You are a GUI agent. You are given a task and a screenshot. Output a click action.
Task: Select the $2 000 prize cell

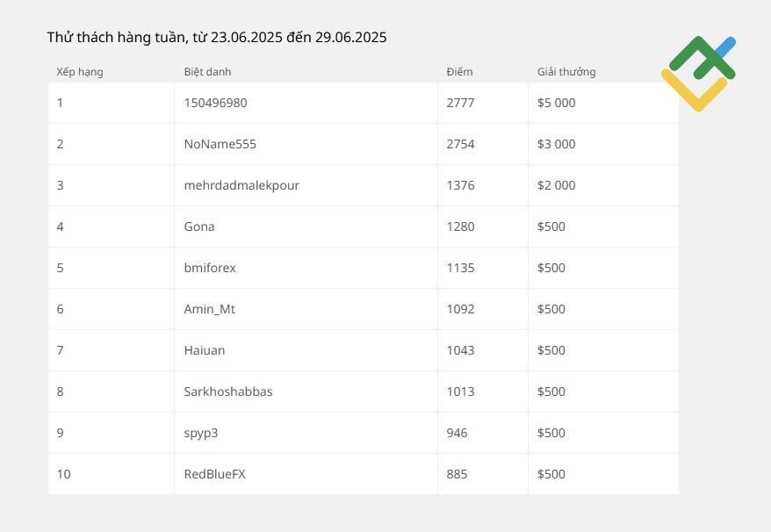point(603,185)
